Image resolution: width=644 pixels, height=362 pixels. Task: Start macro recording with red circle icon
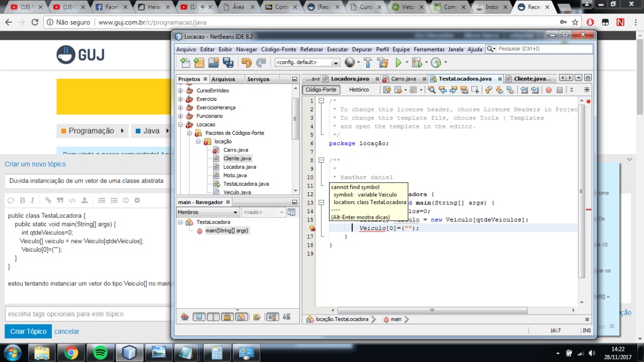coord(548,90)
